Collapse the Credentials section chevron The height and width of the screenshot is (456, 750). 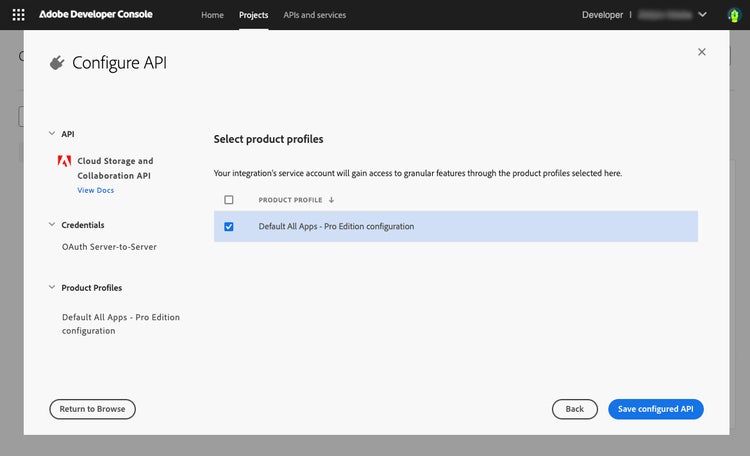point(52,224)
